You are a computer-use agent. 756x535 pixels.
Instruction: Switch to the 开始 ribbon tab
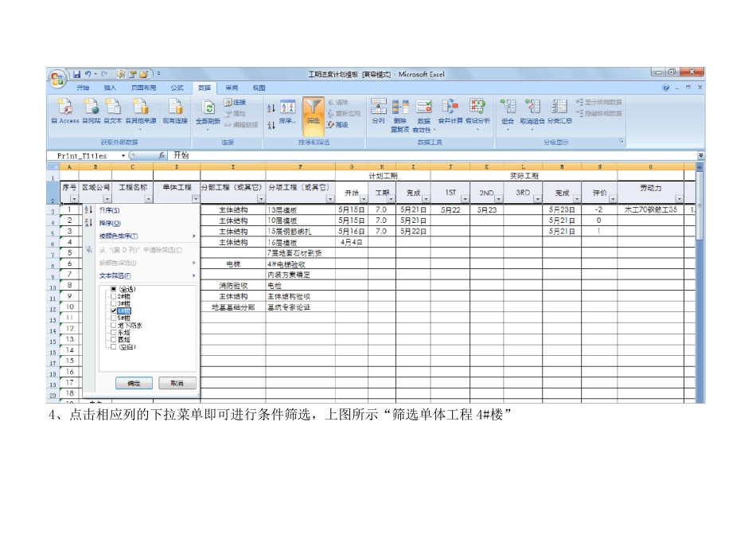tap(83, 88)
